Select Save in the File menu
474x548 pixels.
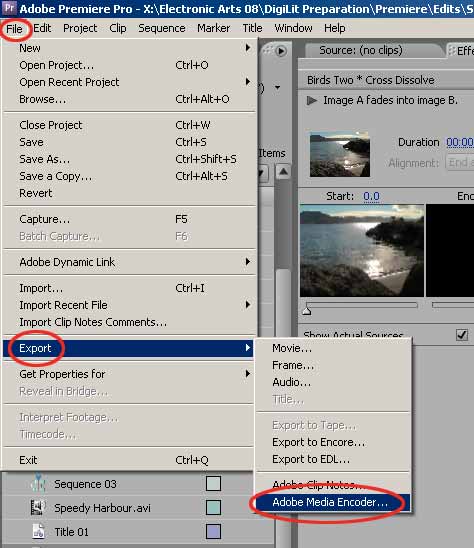tap(129, 142)
